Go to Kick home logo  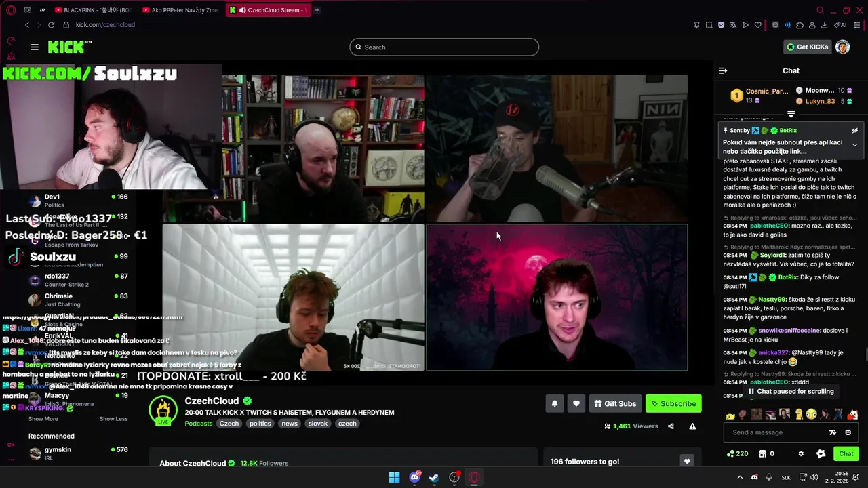[69, 47]
